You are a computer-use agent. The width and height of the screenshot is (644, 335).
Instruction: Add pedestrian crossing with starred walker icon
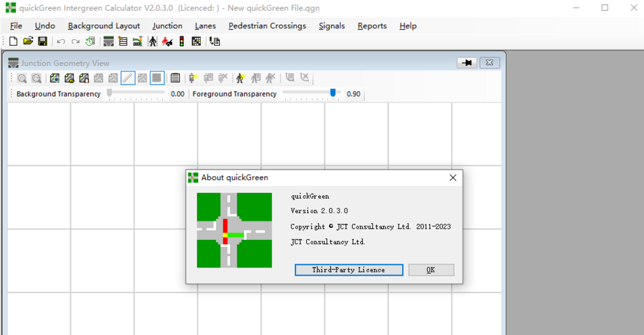click(241, 78)
